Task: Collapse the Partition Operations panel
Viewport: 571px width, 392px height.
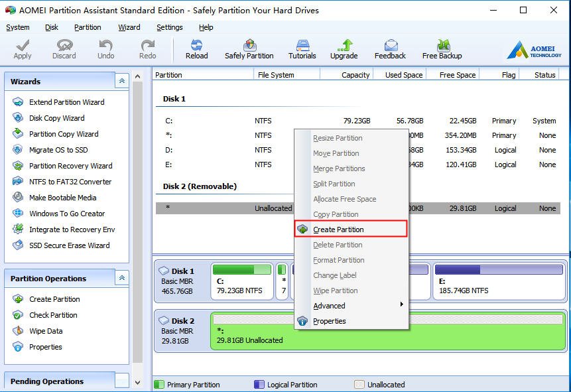Action: [121, 278]
